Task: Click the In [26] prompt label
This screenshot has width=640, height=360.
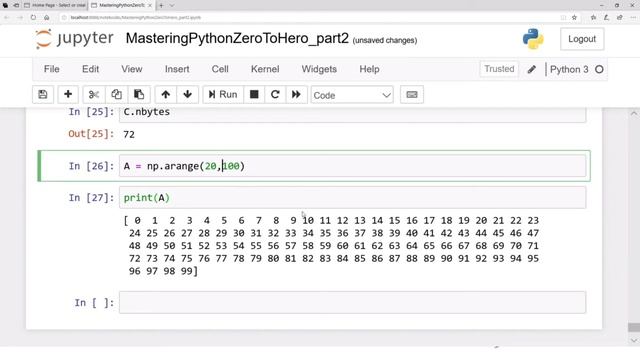Action: tap(91, 166)
